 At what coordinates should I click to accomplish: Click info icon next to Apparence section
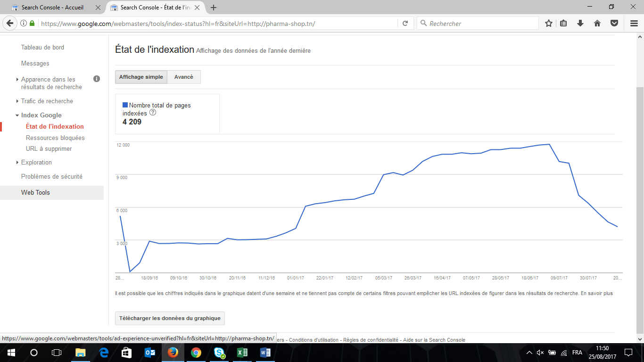(x=97, y=79)
